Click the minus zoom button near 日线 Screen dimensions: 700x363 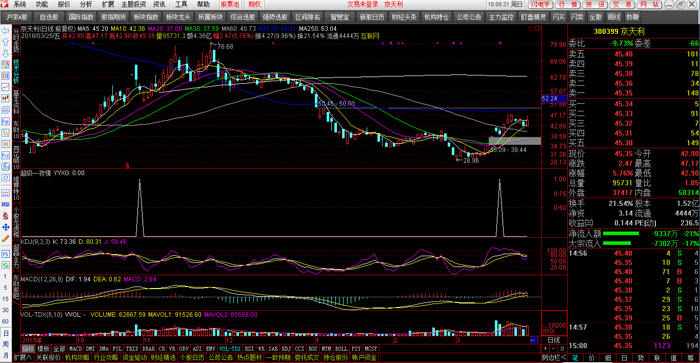pyautogui.click(x=554, y=349)
